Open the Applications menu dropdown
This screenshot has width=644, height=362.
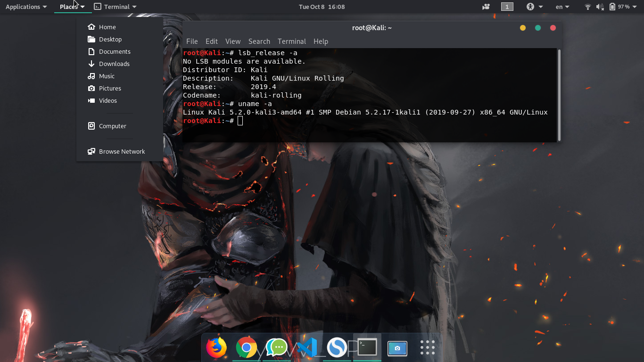click(x=26, y=7)
